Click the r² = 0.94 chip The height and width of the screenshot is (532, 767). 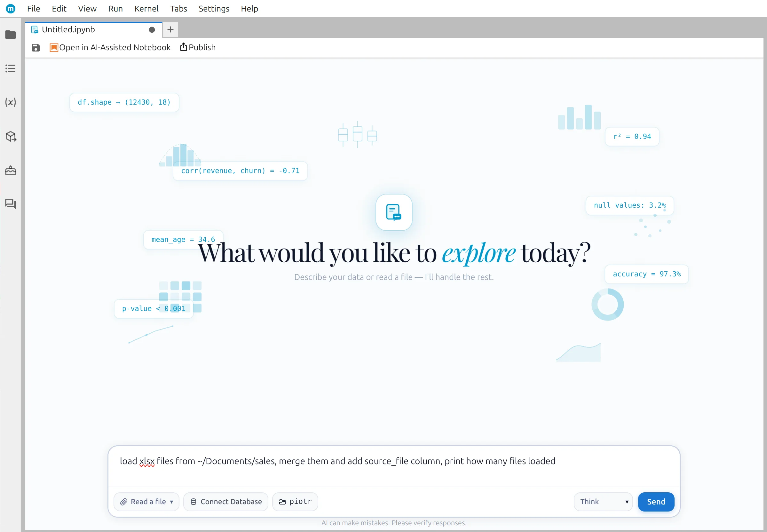(x=632, y=137)
